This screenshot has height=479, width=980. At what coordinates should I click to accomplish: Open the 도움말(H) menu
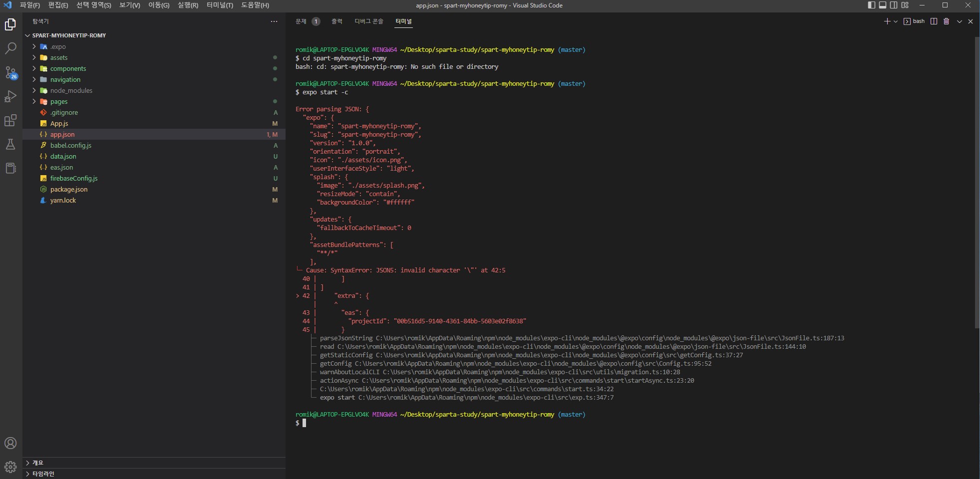coord(255,5)
